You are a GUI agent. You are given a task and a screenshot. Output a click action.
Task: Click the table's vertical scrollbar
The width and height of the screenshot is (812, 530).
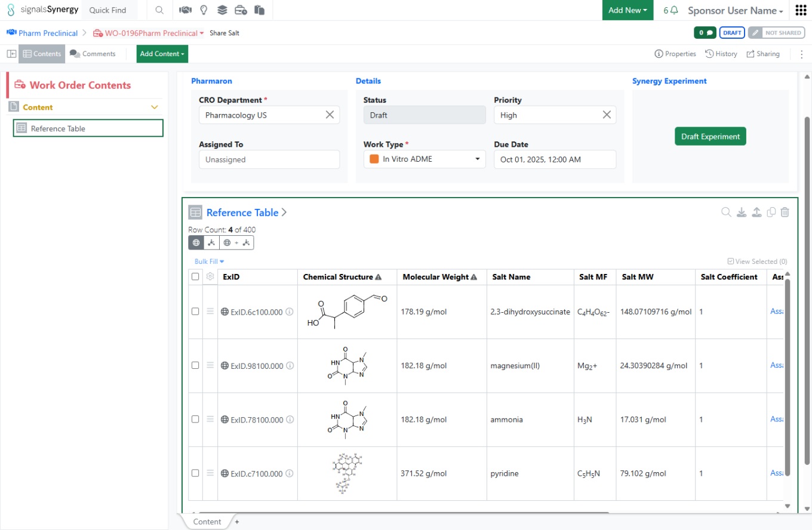point(788,377)
